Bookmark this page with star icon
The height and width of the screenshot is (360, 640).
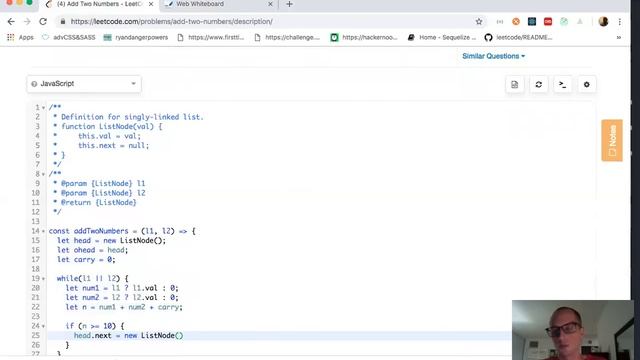tap(479, 22)
